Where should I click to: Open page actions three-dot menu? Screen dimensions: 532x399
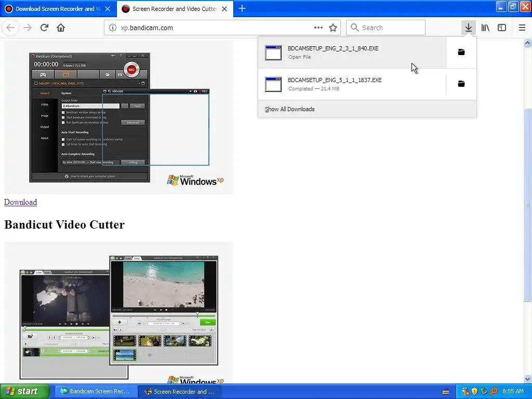pyautogui.click(x=318, y=28)
